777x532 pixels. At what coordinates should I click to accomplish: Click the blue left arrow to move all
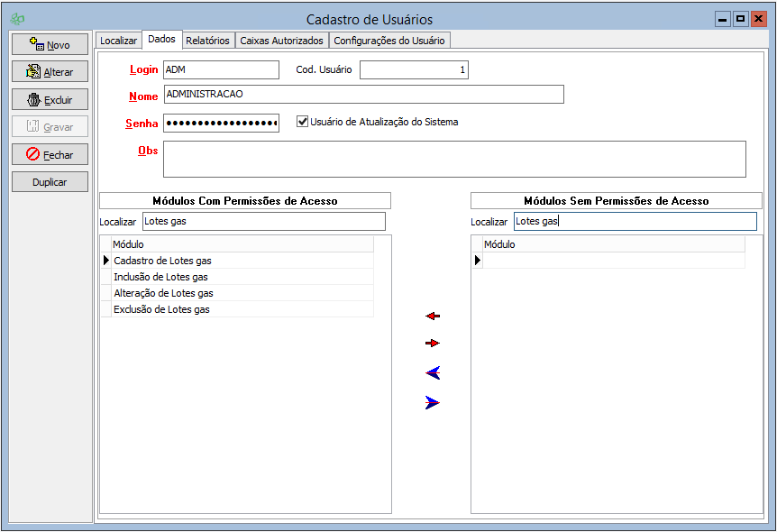click(433, 373)
